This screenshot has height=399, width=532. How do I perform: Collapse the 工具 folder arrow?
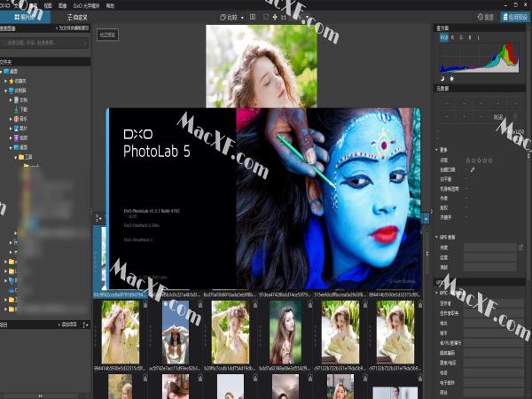(16, 157)
